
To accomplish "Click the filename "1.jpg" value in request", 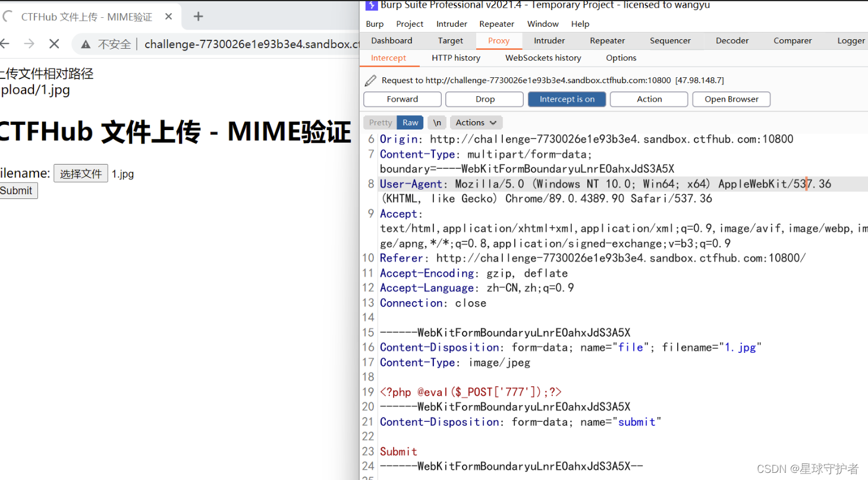I will click(740, 348).
